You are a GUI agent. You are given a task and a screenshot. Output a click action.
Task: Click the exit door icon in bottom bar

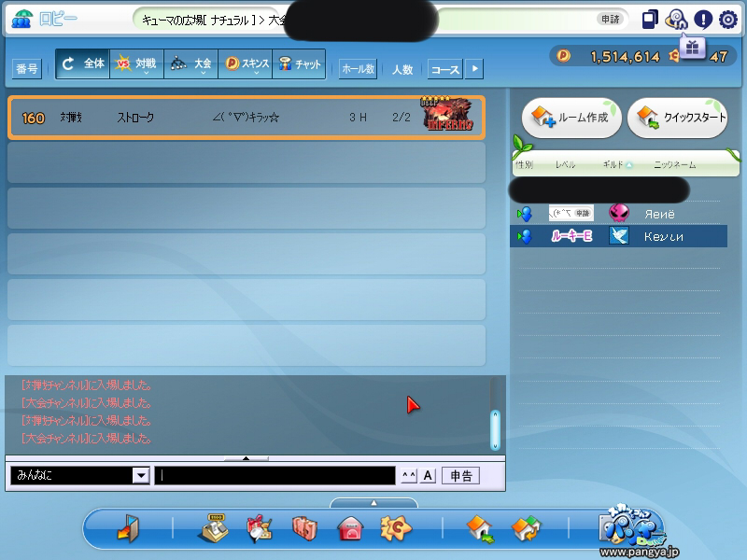pos(127,529)
